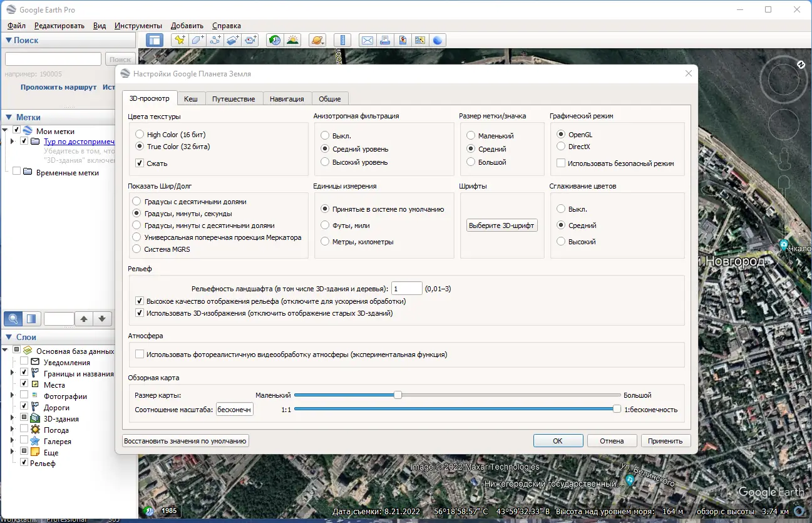Select the Add Polygon tool

pyautogui.click(x=198, y=40)
